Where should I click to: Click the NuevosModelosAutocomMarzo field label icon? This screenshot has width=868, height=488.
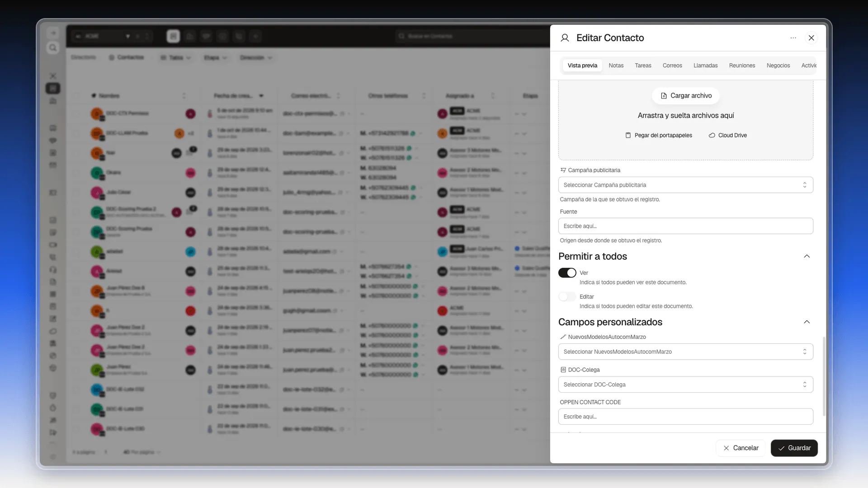point(563,337)
